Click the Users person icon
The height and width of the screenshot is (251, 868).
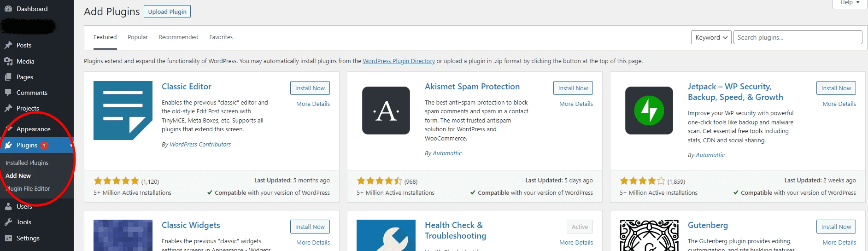[8, 206]
